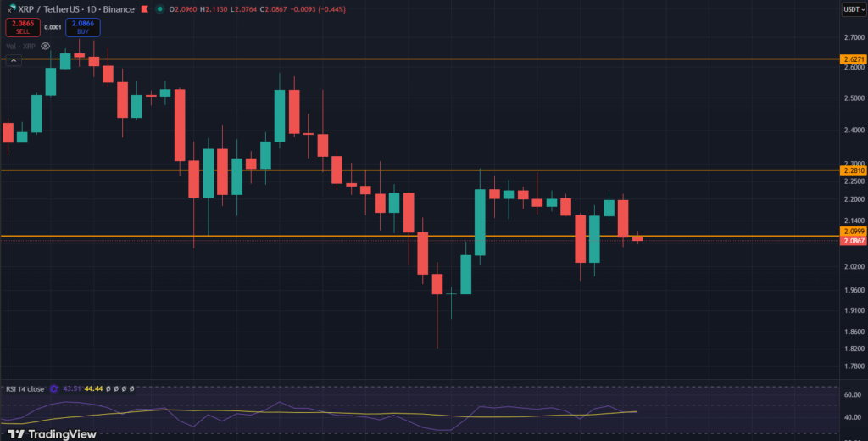Click the red flag icon beside Binance
The width and height of the screenshot is (868, 441).
144,9
